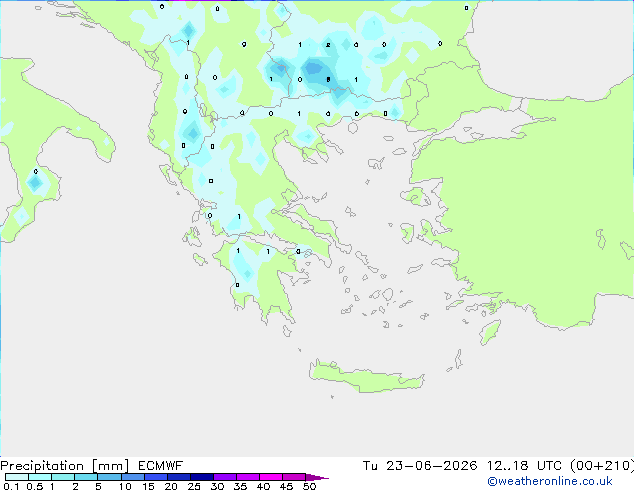Click the 40–45 mm magenta legend swatch
634x490 pixels.
[x=271, y=477]
